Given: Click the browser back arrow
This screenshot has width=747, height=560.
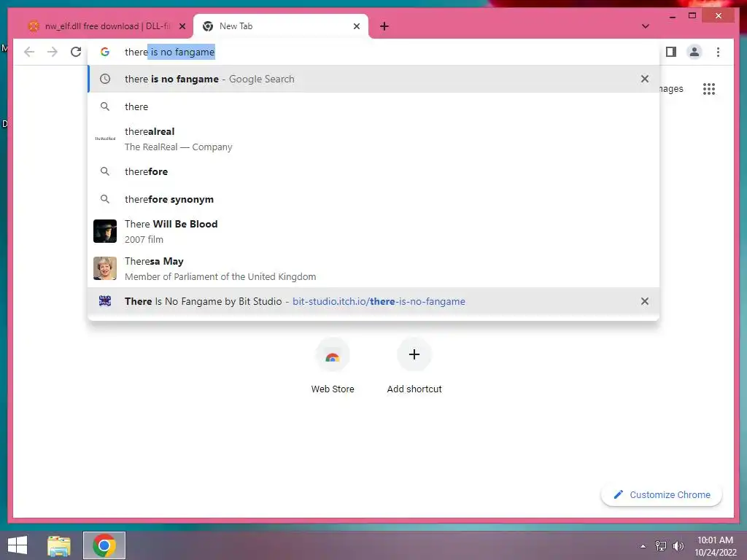Looking at the screenshot, I should pyautogui.click(x=29, y=52).
